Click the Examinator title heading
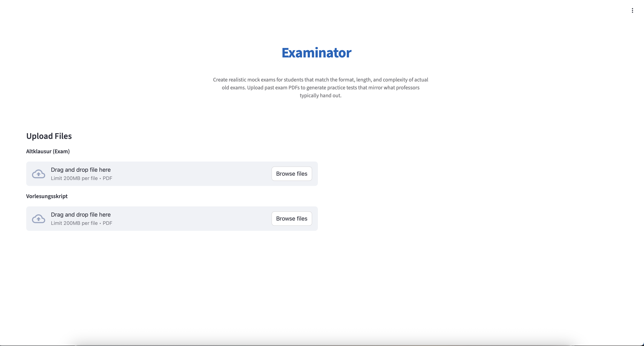This screenshot has height=346, width=644. [316, 53]
